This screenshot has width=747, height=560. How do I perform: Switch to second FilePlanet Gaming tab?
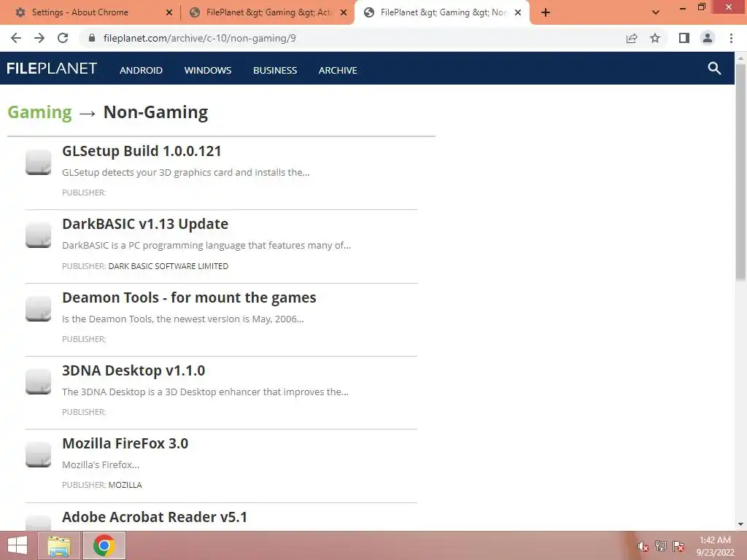point(267,12)
